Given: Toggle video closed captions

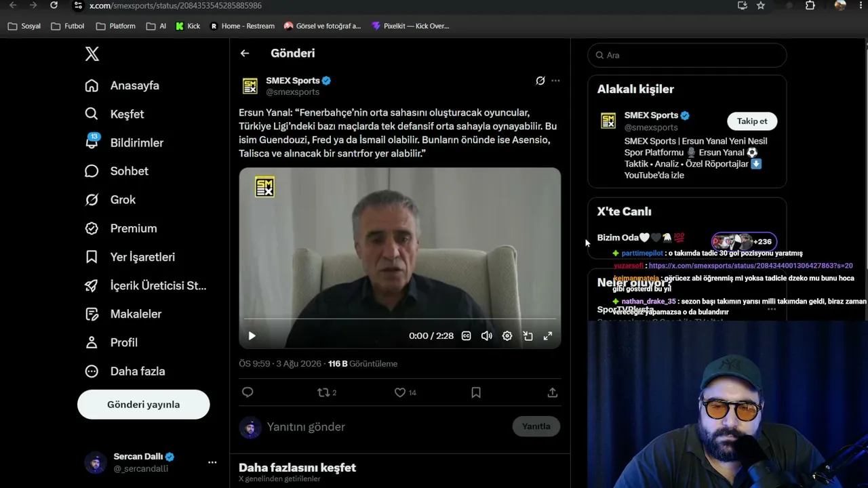Looking at the screenshot, I should 466,336.
